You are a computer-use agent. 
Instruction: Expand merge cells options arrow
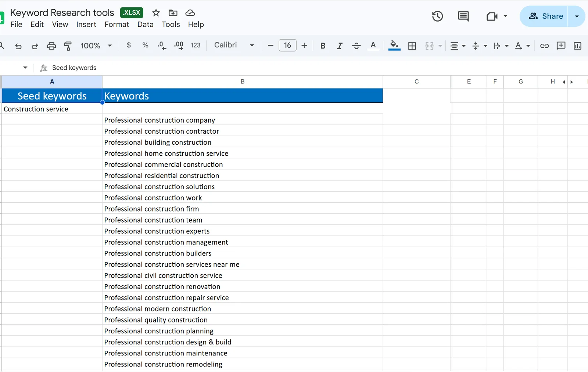coord(440,46)
